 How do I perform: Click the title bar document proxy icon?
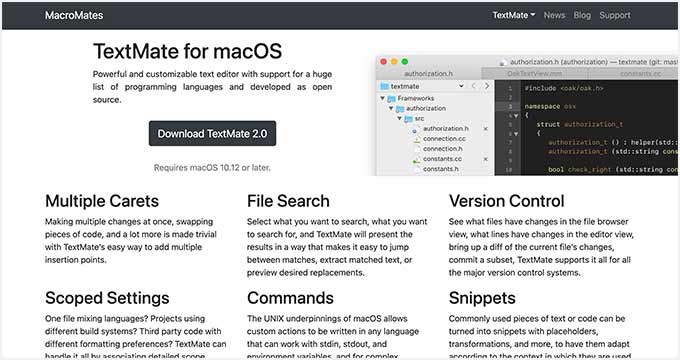(502, 62)
